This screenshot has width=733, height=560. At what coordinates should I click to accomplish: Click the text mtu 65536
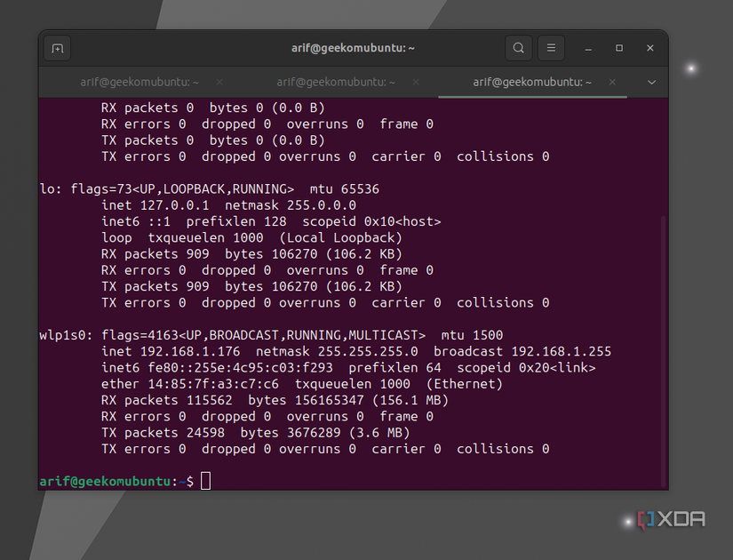click(345, 189)
